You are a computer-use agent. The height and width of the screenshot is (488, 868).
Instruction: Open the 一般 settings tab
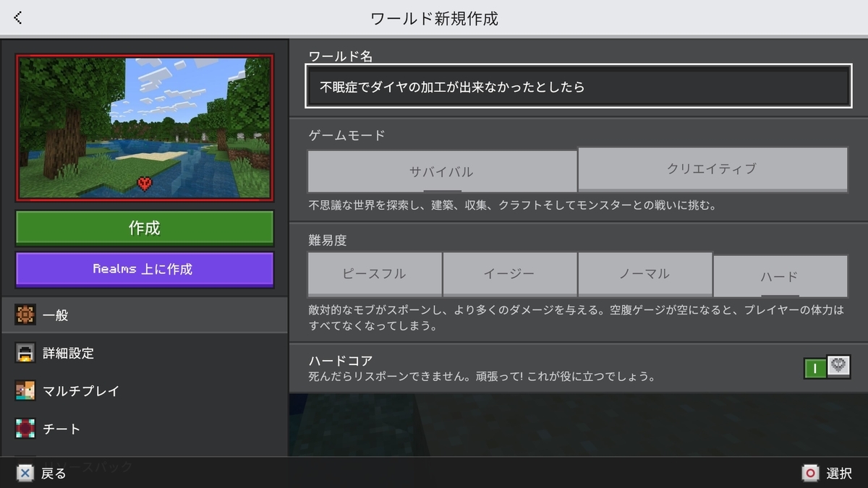pyautogui.click(x=144, y=315)
